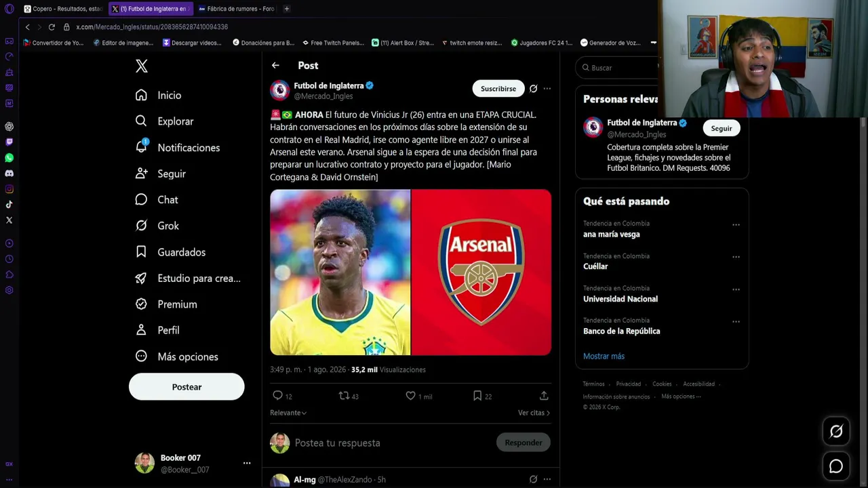Screen dimensions: 868x488
Task: Open the floating chat messages button
Action: pyautogui.click(x=836, y=466)
